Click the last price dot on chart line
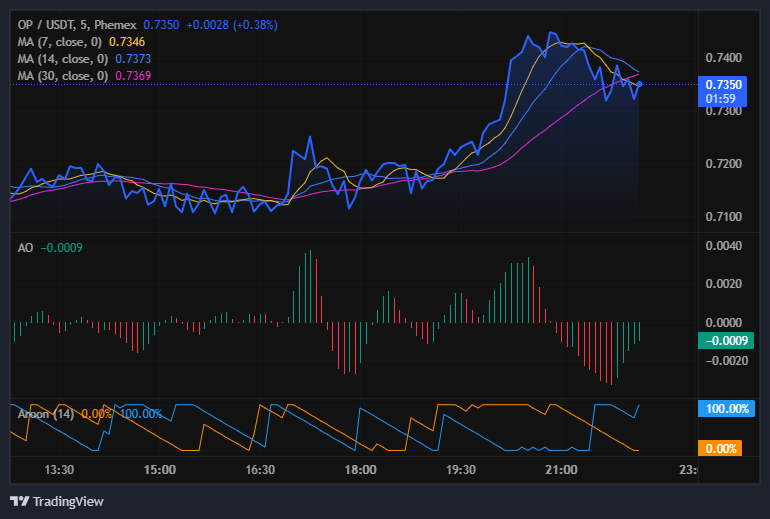Screen dimensions: 770x519 coord(639,85)
